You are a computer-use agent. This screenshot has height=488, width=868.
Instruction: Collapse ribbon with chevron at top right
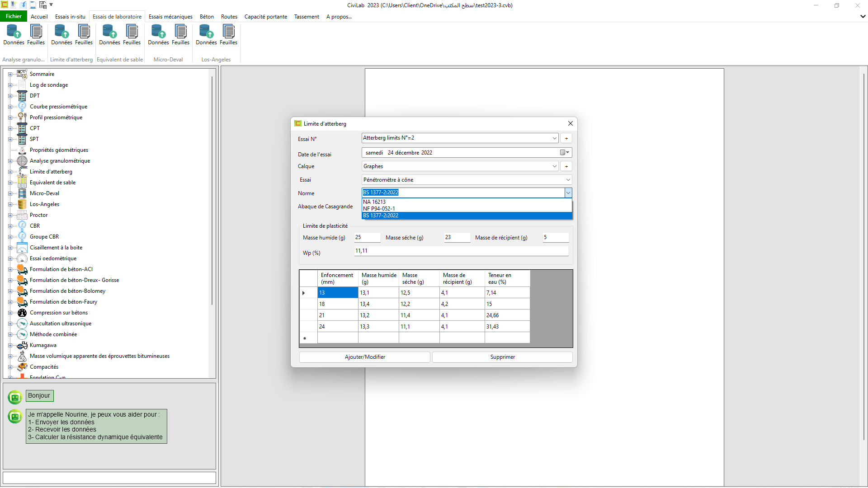click(863, 16)
